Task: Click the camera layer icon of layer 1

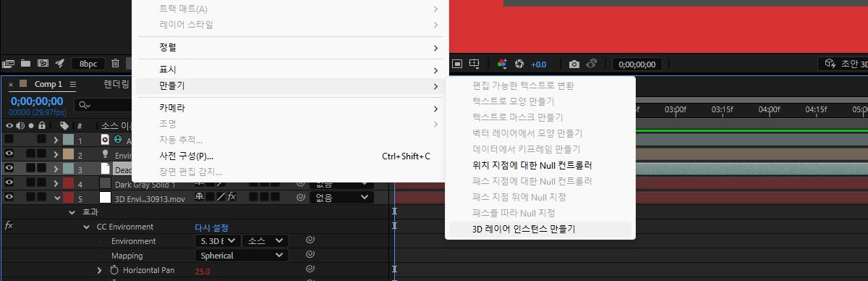Action: pyautogui.click(x=105, y=140)
